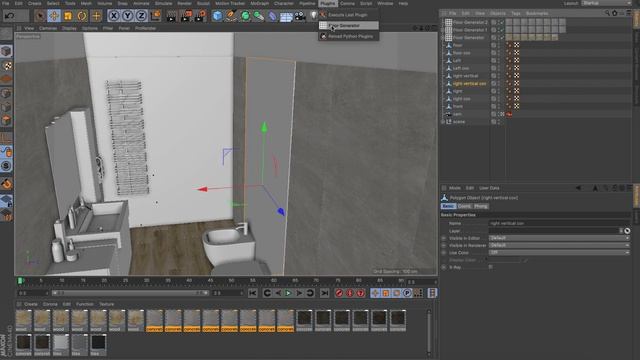This screenshot has width=640, height=360.
Task: Open Visible in Editor dropdown
Action: [x=559, y=238]
